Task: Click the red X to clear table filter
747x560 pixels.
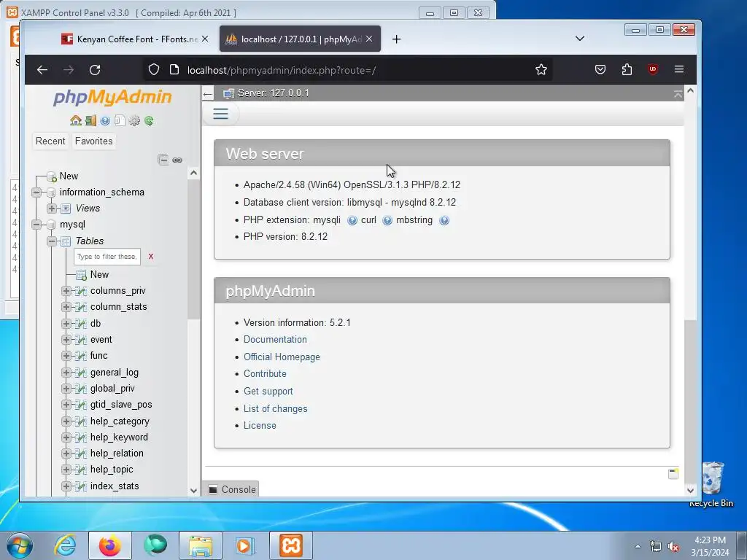Action: [x=151, y=256]
